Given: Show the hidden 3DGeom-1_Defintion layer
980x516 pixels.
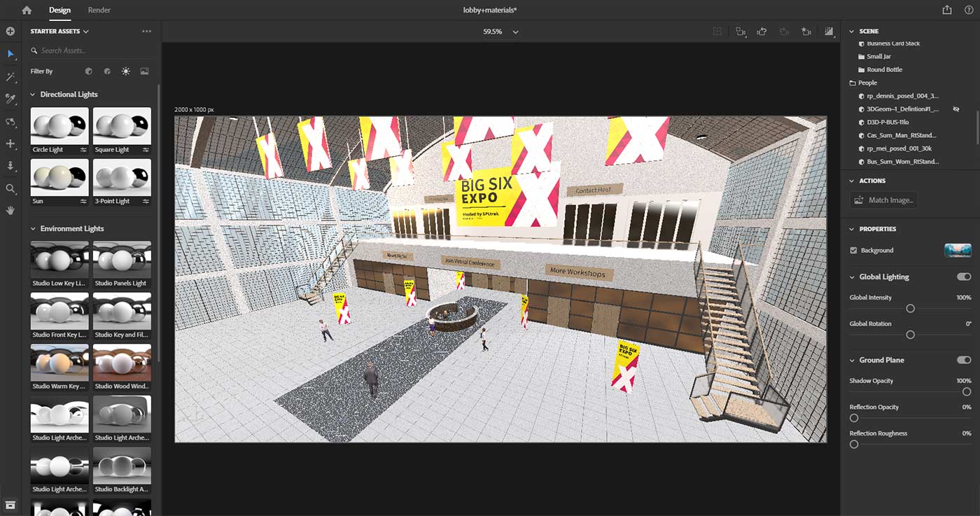Looking at the screenshot, I should (955, 109).
